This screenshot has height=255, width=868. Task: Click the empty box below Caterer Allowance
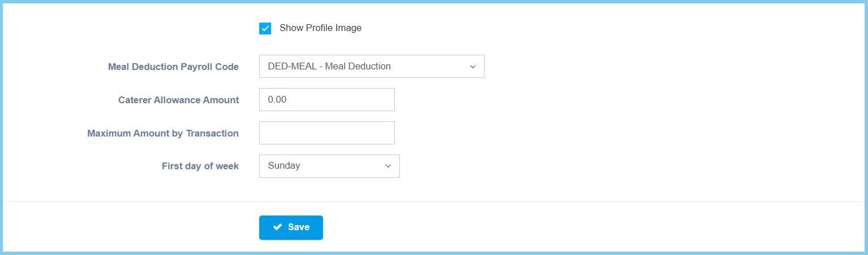click(x=326, y=133)
